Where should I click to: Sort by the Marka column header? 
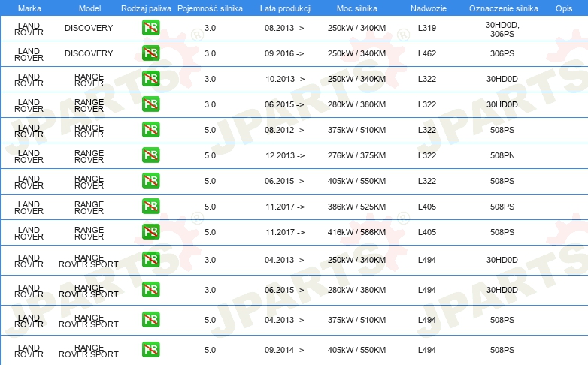[x=29, y=8]
